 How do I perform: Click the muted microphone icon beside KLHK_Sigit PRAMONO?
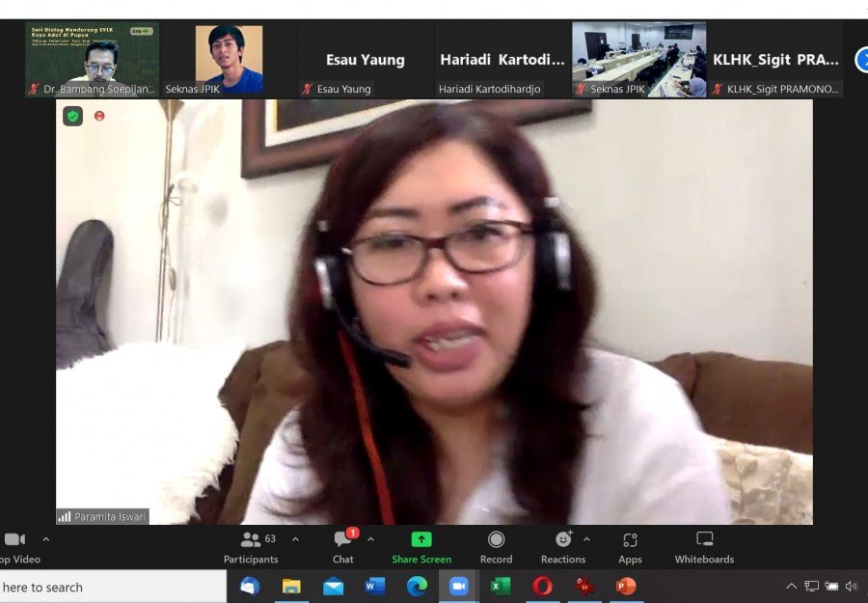[718, 89]
